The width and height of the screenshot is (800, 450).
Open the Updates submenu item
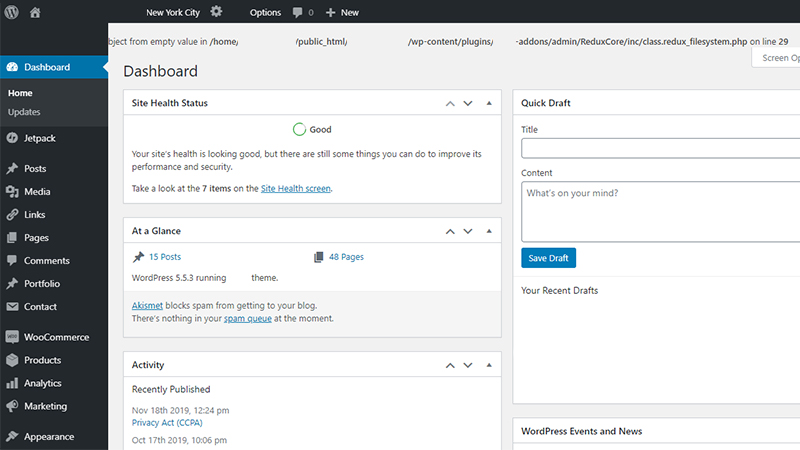[24, 112]
